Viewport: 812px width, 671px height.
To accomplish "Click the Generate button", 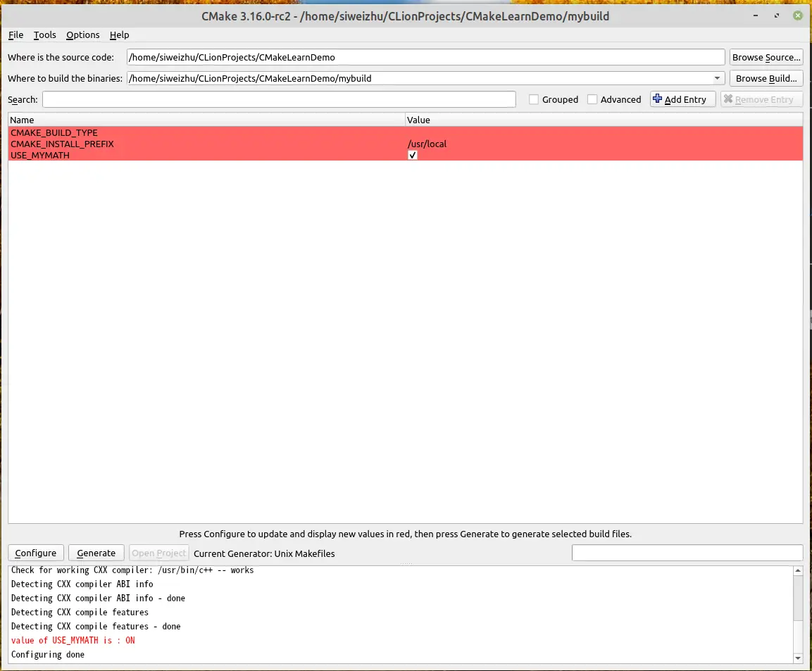I will click(x=96, y=553).
